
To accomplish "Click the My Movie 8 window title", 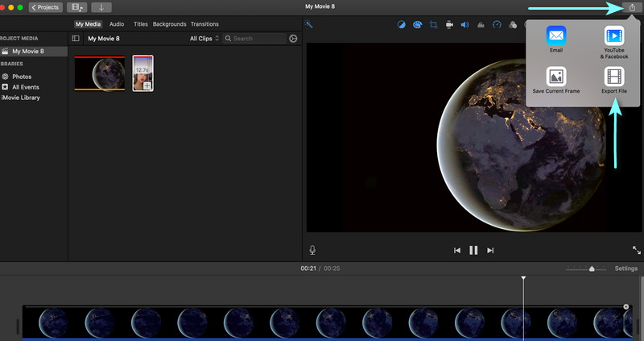I will tap(320, 6).
